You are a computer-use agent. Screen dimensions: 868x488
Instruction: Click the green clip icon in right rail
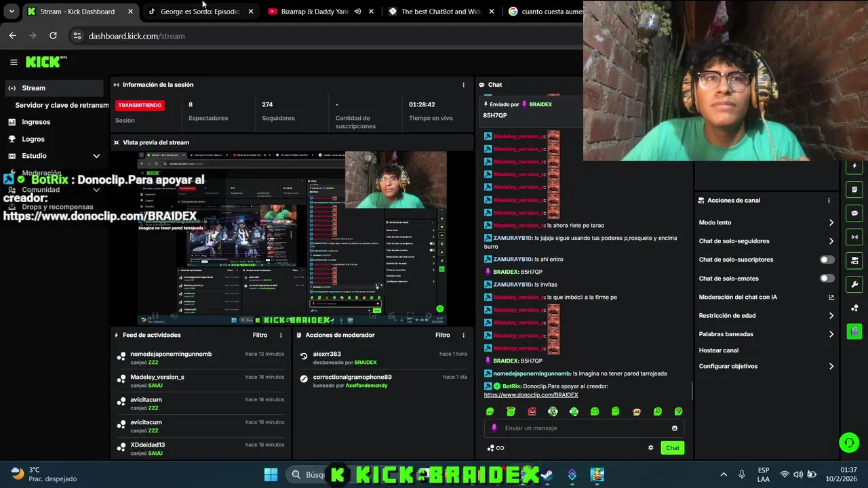(854, 331)
